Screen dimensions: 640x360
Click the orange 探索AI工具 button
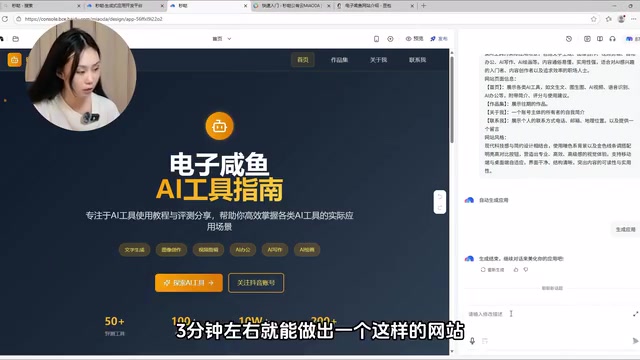[189, 282]
